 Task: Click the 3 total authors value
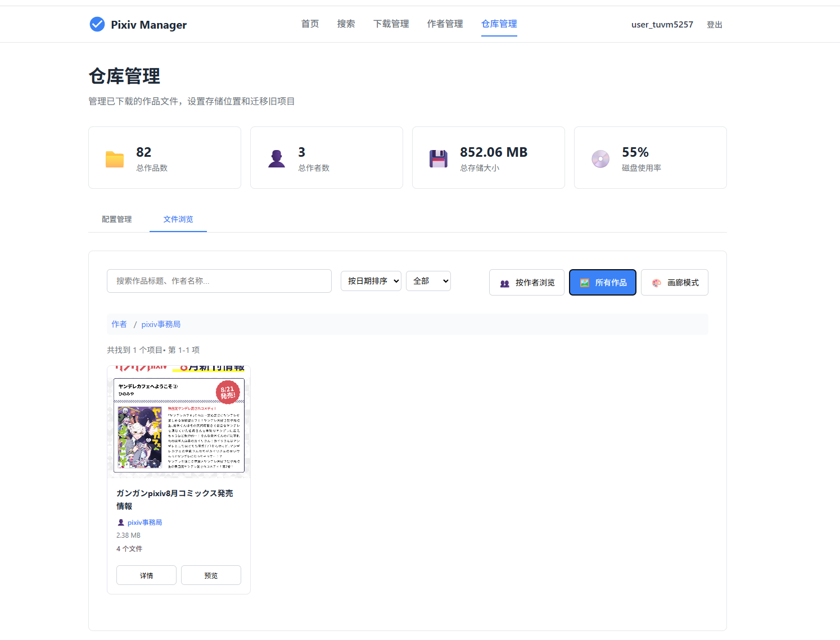click(x=301, y=152)
